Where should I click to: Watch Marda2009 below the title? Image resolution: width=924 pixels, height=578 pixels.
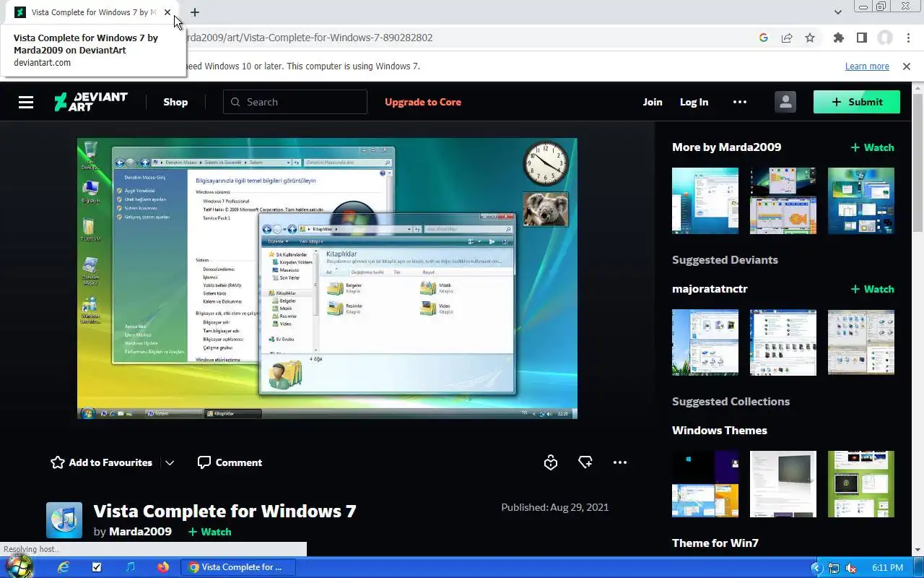(209, 532)
